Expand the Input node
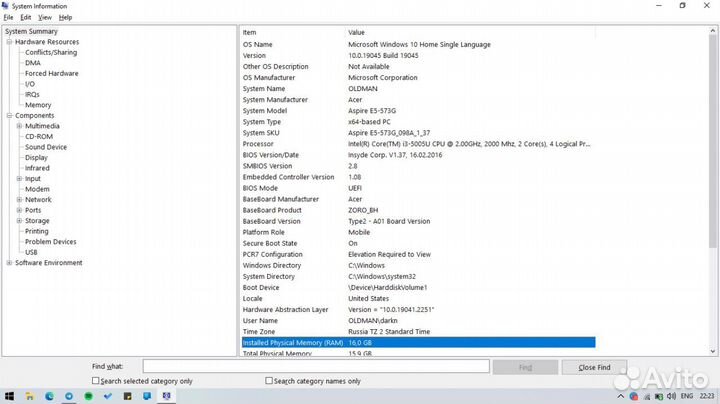Viewport: 720px width, 404px height. 19,179
